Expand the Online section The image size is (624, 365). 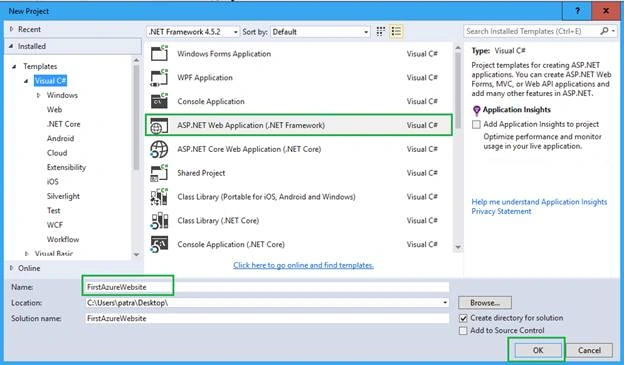[11, 268]
